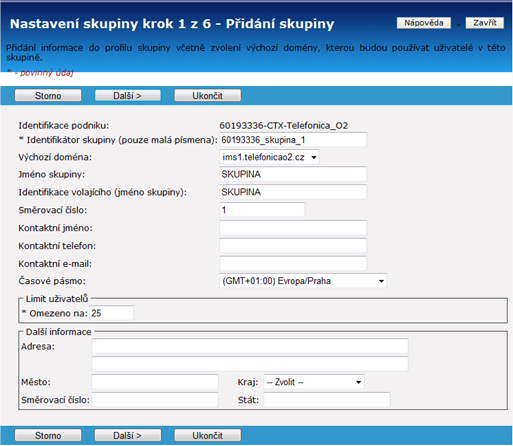Open the Časové pásmo dropdown
Image resolution: width=513 pixels, height=446 pixels.
[303, 281]
